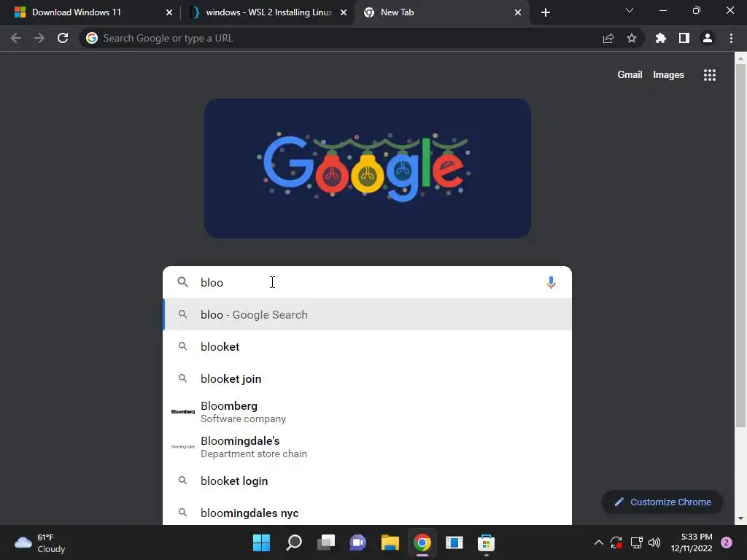Open the notification badge showing 2

tap(727, 542)
